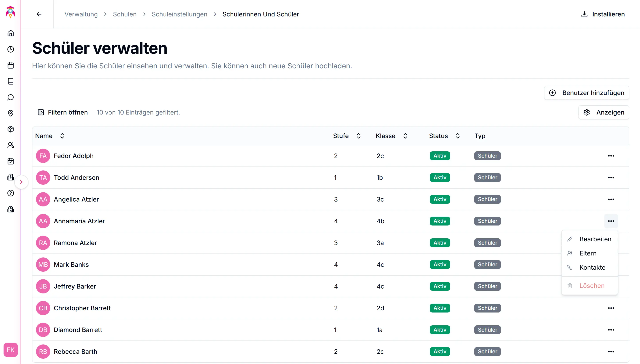
Task: Choose Löschen in the context menu
Action: [x=592, y=285]
